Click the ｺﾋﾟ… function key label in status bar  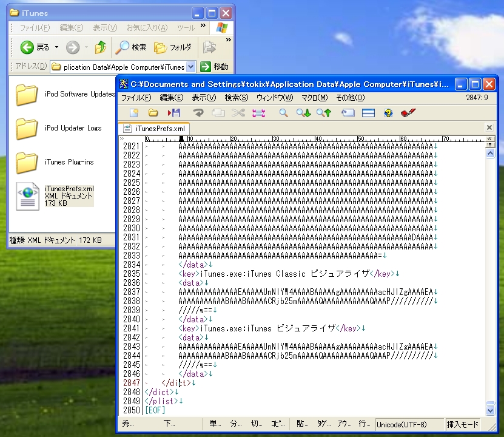278,424
